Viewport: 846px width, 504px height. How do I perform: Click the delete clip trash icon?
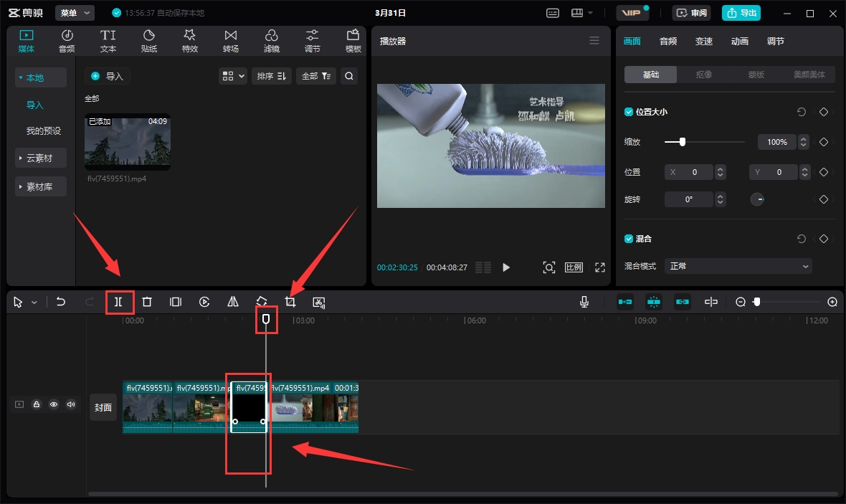pyautogui.click(x=147, y=302)
